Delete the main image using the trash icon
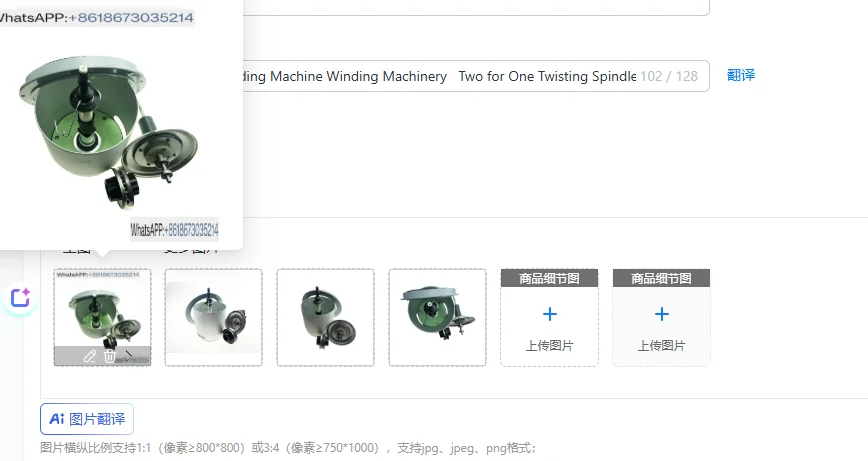This screenshot has height=461, width=868. point(110,356)
